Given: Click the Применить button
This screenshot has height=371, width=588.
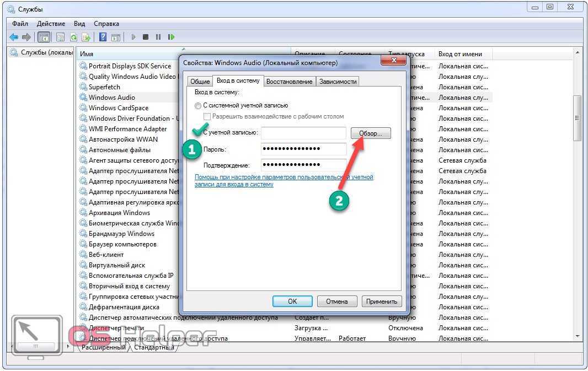Looking at the screenshot, I should pos(382,302).
